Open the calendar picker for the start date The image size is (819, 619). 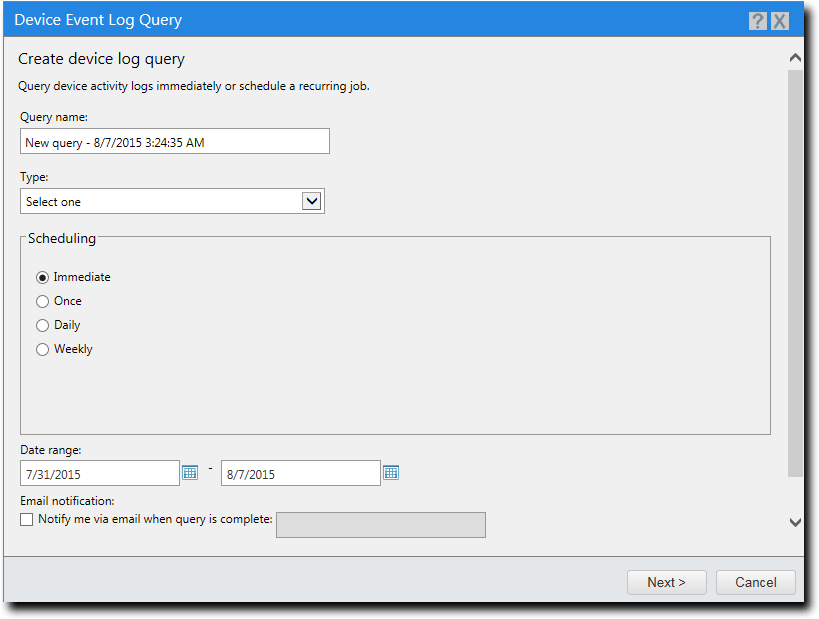point(190,472)
